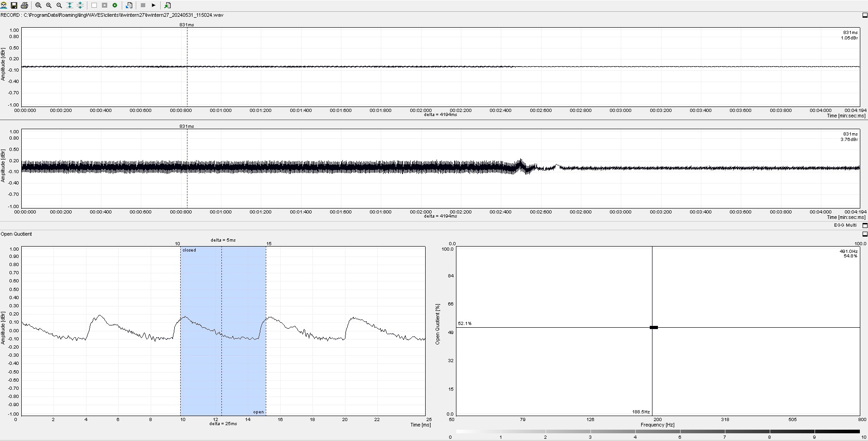Image resolution: width=868 pixels, height=441 pixels.
Task: Click the EGG Multi label
Action: (x=845, y=225)
